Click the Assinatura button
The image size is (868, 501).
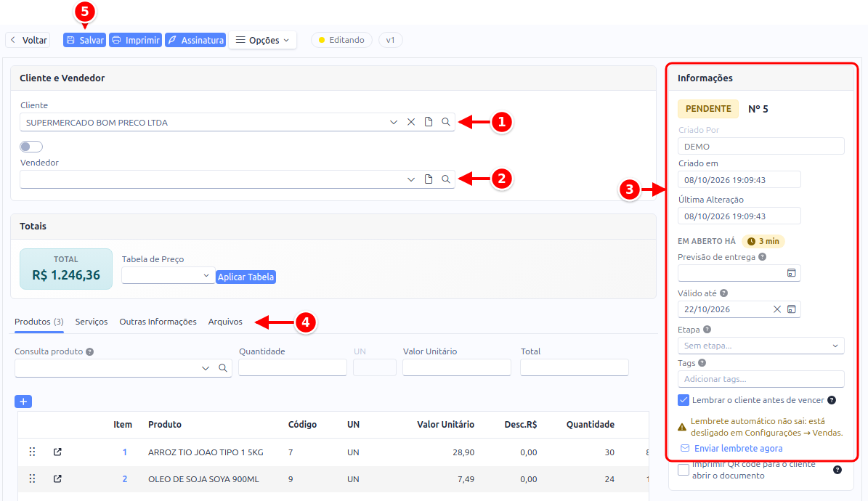point(195,40)
